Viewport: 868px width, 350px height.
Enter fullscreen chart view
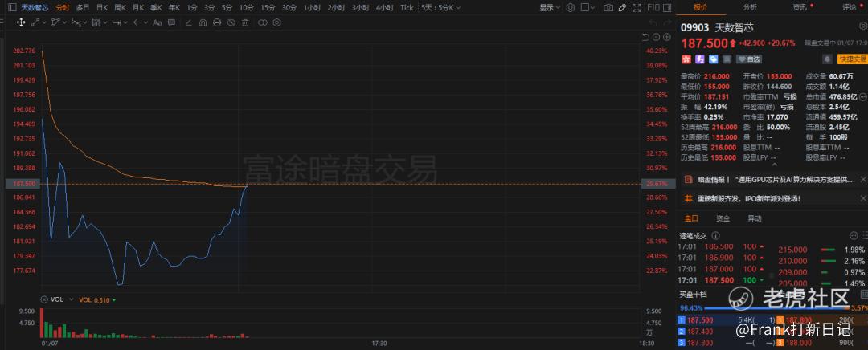[x=637, y=8]
